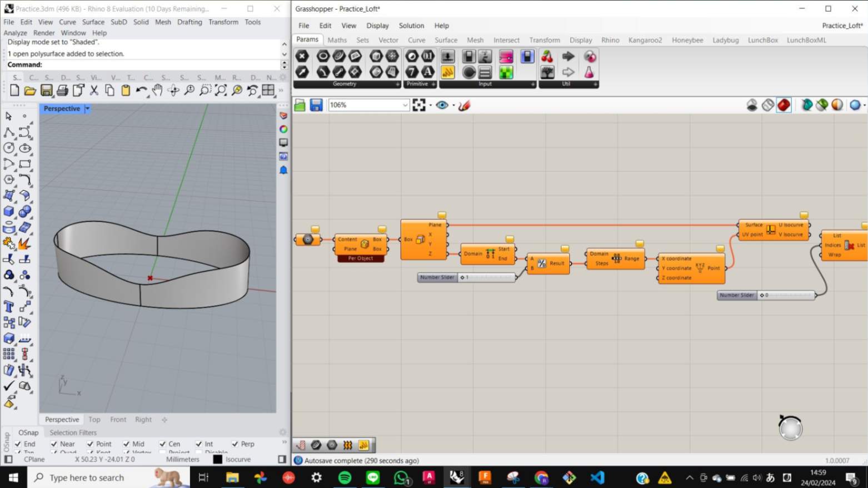Switch to the Top viewport tab

(94, 420)
